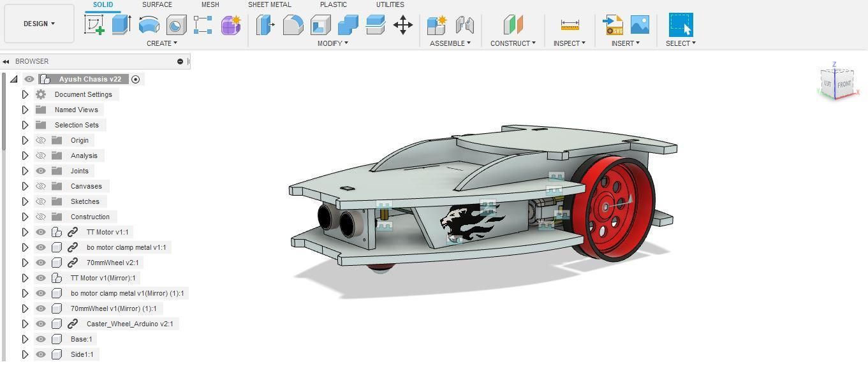The image size is (868, 376).
Task: Expand the Document Settings node
Action: coord(25,94)
